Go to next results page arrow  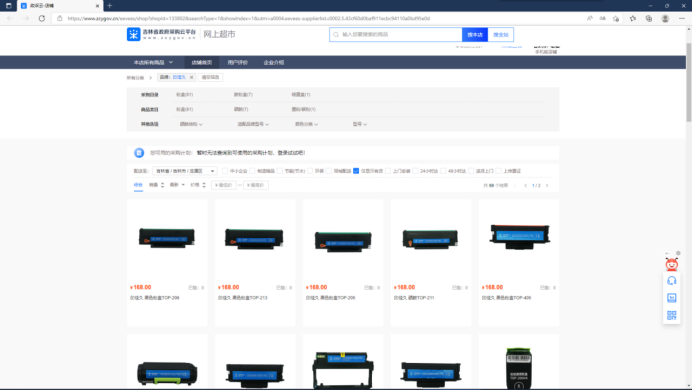547,186
